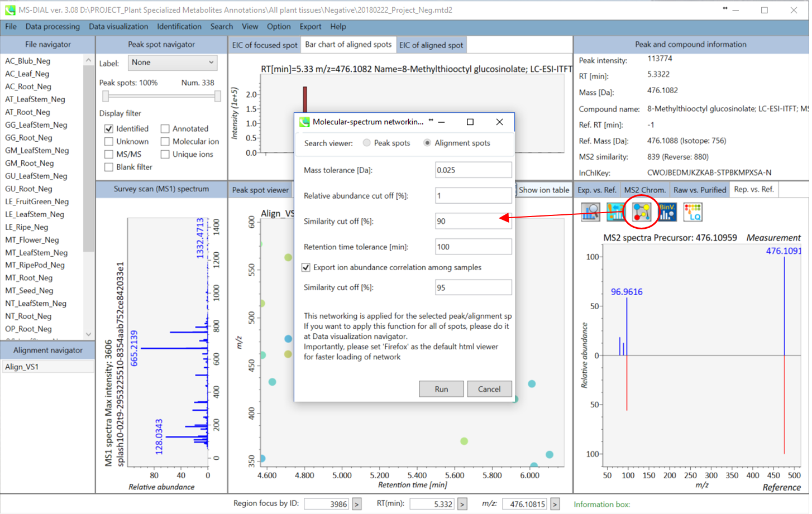Open the Raw vs. Purified tab

coord(700,190)
